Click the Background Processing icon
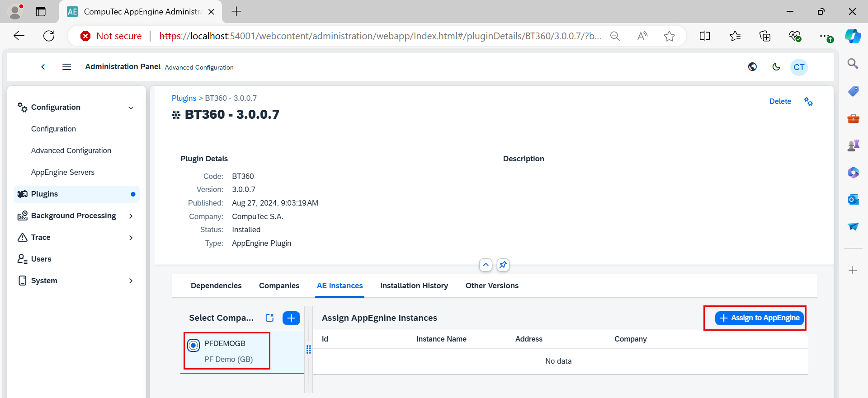868x398 pixels. tap(22, 216)
